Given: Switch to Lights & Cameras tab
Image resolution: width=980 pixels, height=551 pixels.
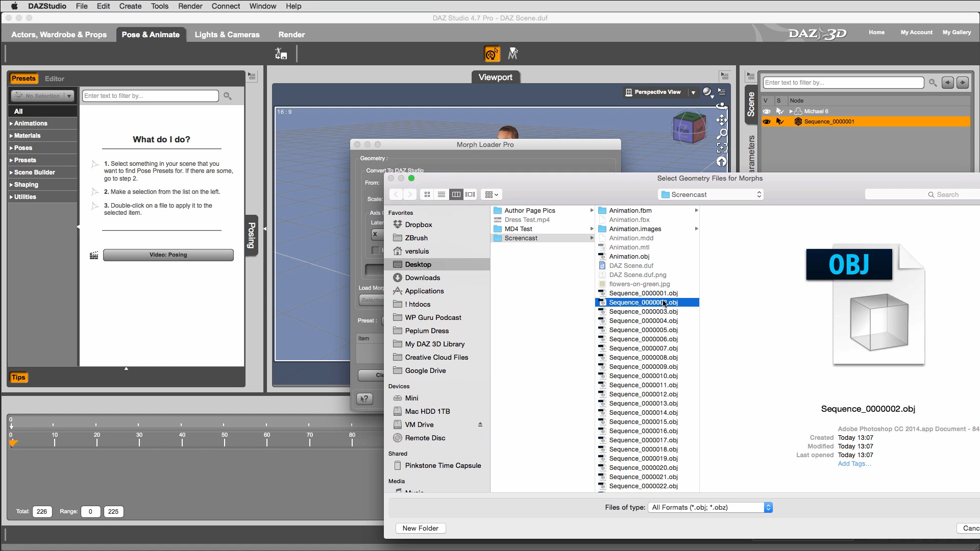Looking at the screenshot, I should click(227, 35).
